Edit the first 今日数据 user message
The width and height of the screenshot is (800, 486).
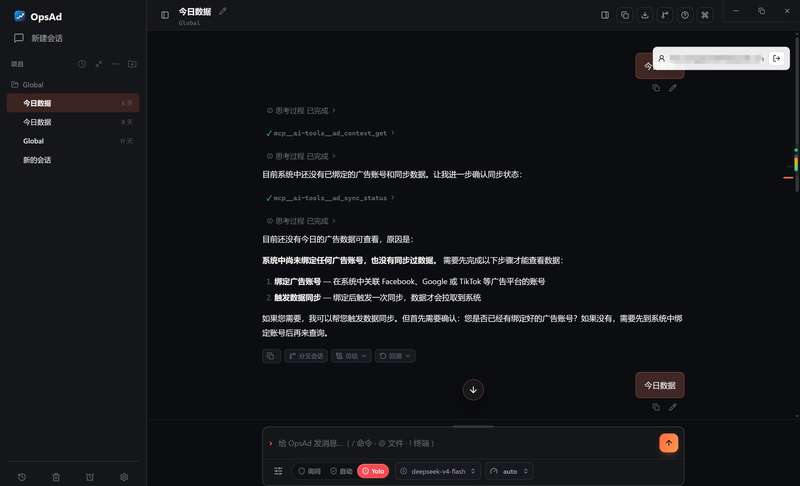pos(673,88)
